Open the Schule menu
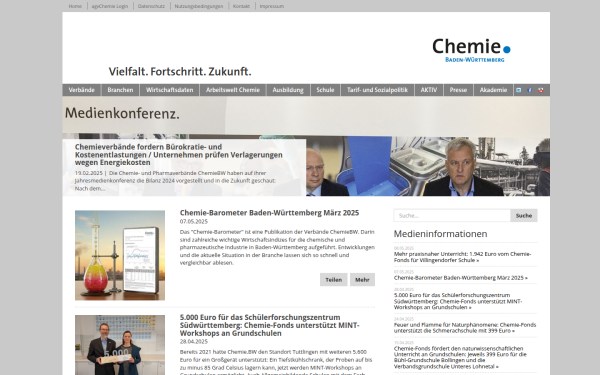The width and height of the screenshot is (600, 375). (325, 90)
